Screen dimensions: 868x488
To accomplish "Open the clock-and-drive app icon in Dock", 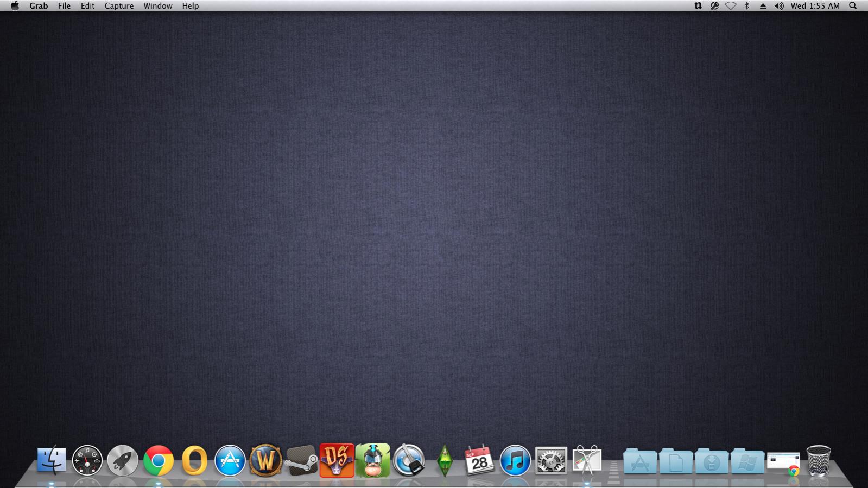I will (x=409, y=460).
